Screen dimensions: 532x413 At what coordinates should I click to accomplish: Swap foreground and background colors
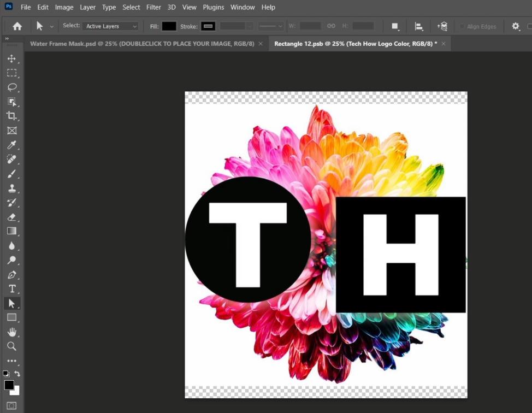click(17, 374)
